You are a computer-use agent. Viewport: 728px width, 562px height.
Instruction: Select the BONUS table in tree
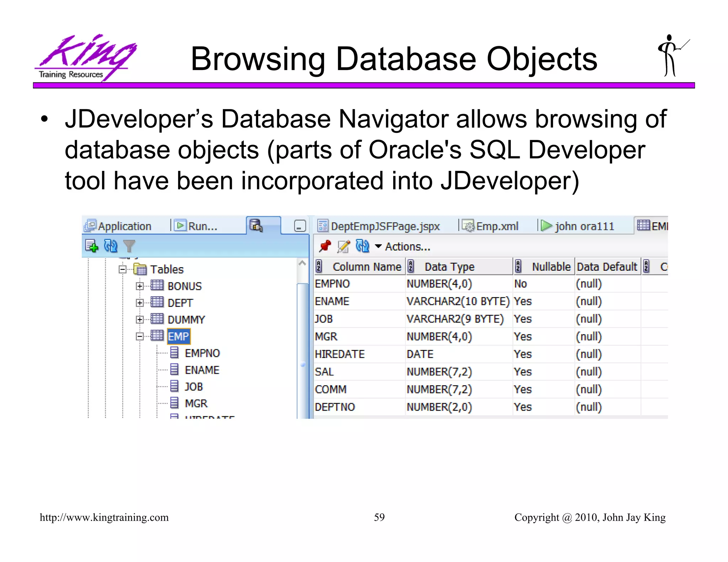[184, 286]
